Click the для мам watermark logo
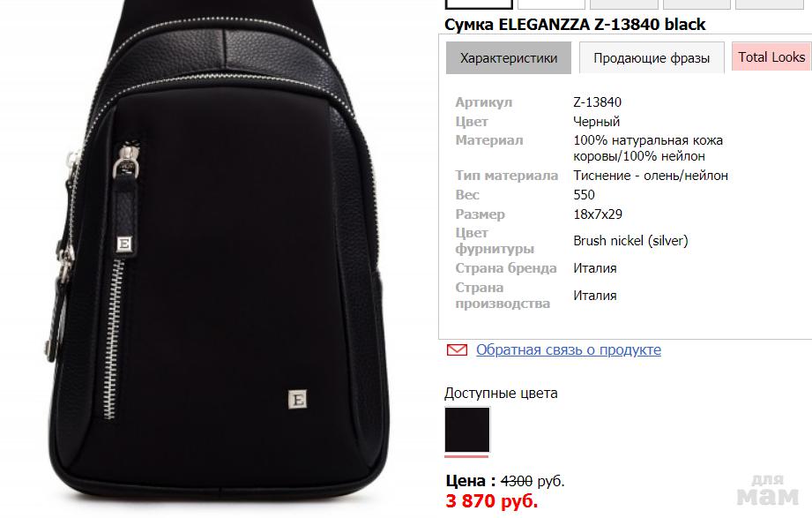This screenshot has height=518, width=812. pyautogui.click(x=767, y=490)
